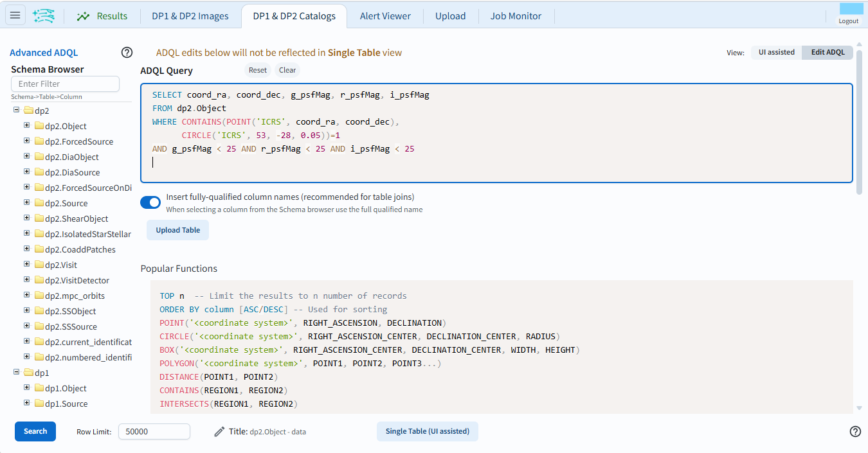Go to the Upload tab

pos(450,16)
